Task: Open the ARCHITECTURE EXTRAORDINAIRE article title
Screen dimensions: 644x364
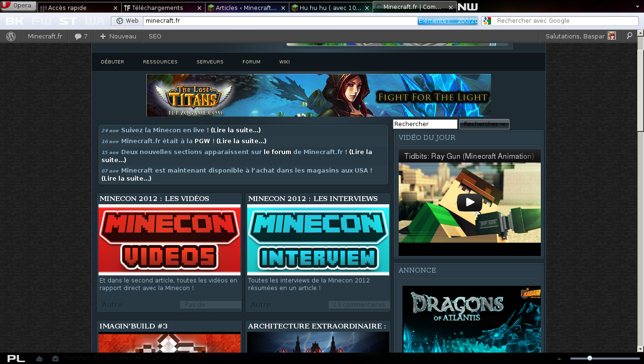Action: [x=317, y=326]
